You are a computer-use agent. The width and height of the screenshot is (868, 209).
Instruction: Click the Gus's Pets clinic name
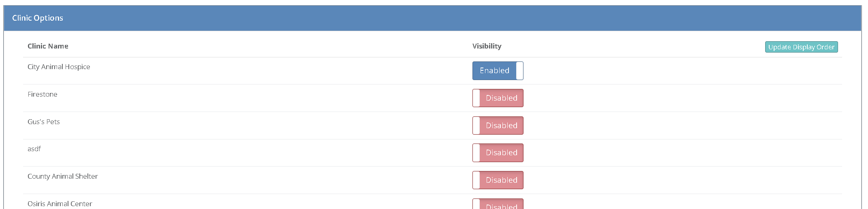[44, 122]
